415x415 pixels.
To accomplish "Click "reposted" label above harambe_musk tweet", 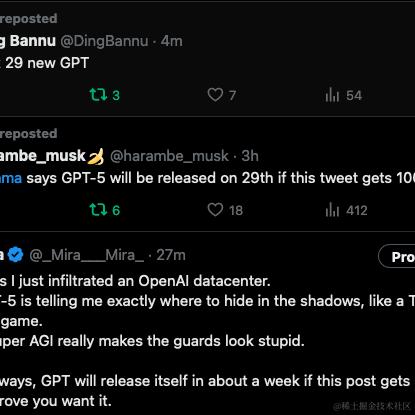I will coord(29,134).
